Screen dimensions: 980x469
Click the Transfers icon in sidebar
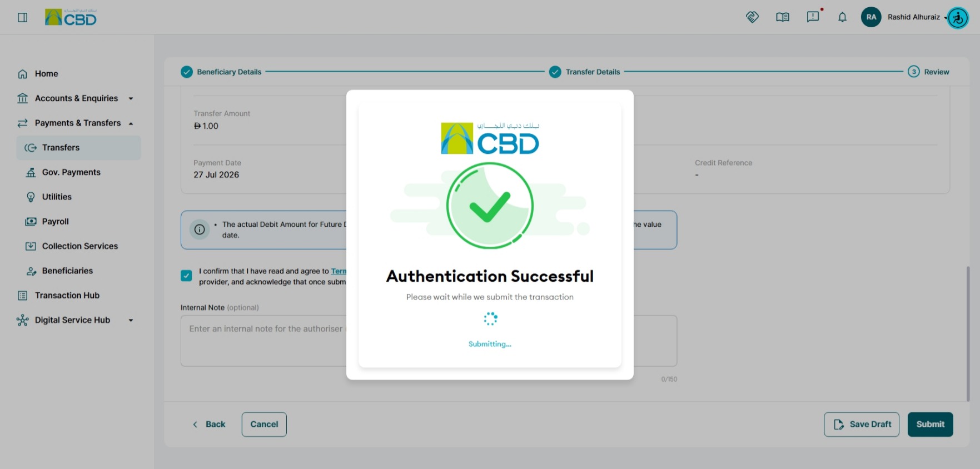[31, 148]
